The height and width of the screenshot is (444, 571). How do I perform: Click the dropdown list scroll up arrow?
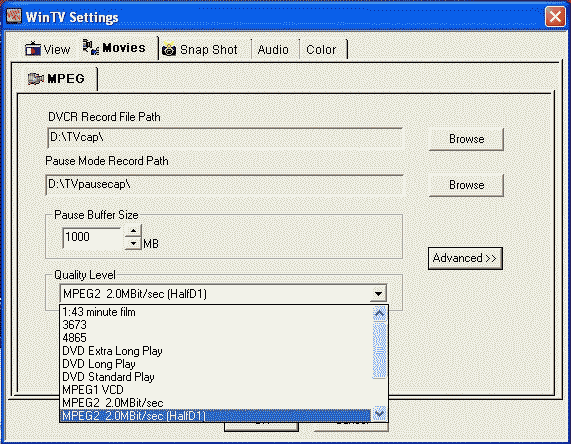click(x=379, y=314)
